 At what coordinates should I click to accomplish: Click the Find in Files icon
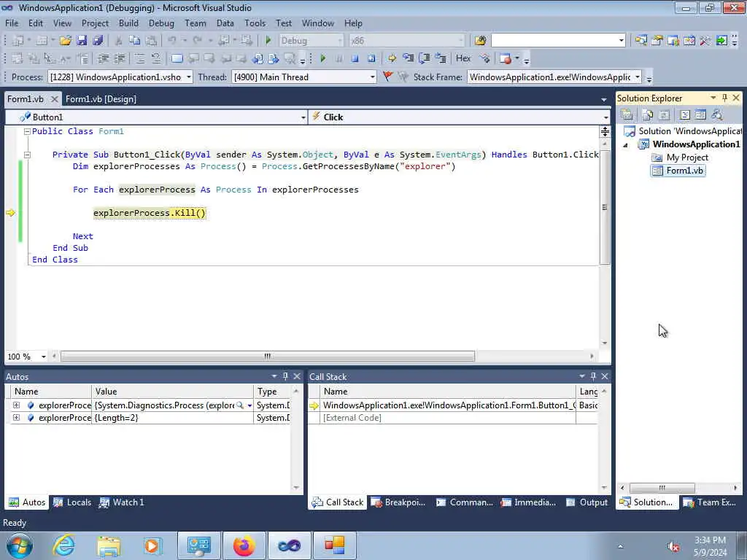tap(480, 41)
